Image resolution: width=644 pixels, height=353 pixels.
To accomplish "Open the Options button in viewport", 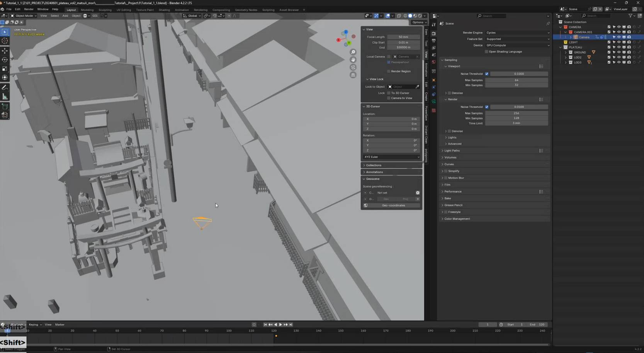I will [419, 22].
